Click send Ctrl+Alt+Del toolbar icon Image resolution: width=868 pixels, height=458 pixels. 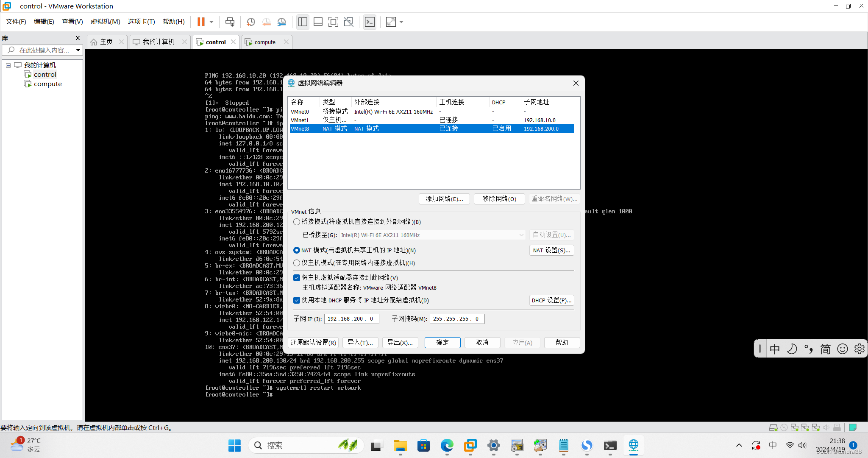tap(230, 22)
